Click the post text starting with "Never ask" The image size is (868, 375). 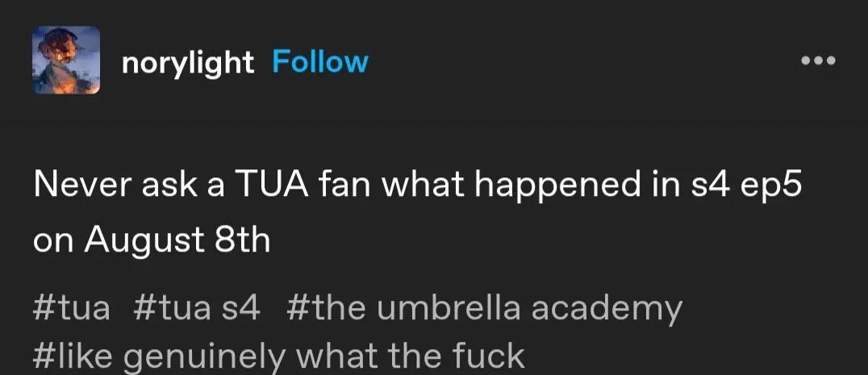tap(417, 212)
